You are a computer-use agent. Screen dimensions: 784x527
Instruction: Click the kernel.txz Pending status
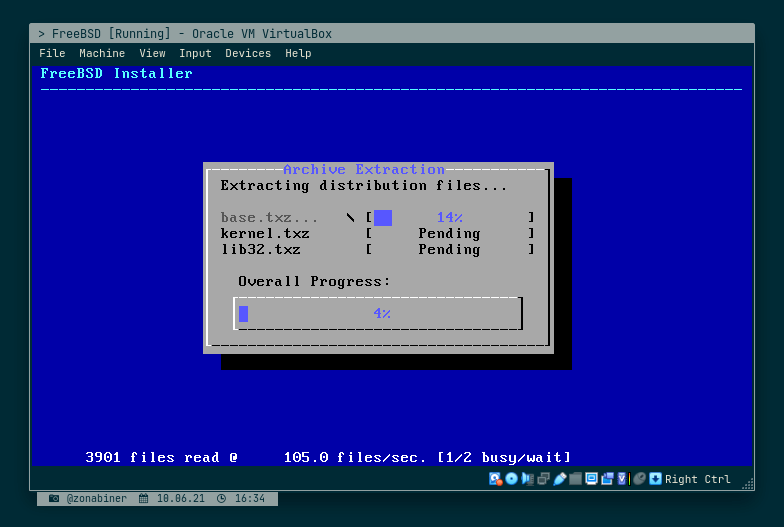pos(449,234)
